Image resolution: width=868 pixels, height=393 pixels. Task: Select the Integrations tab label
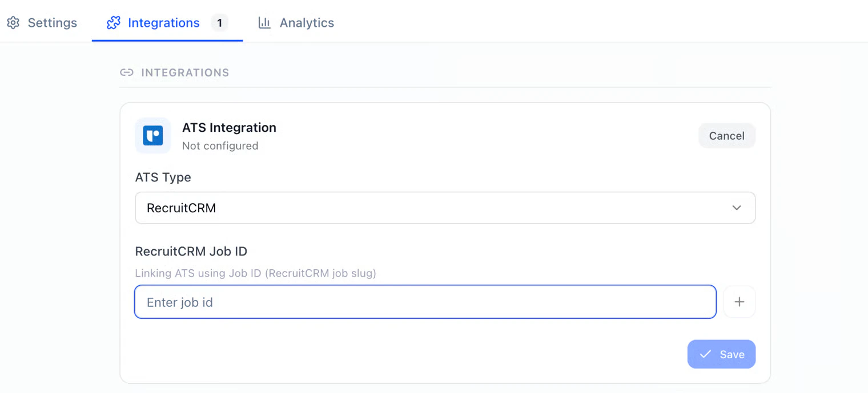[164, 23]
